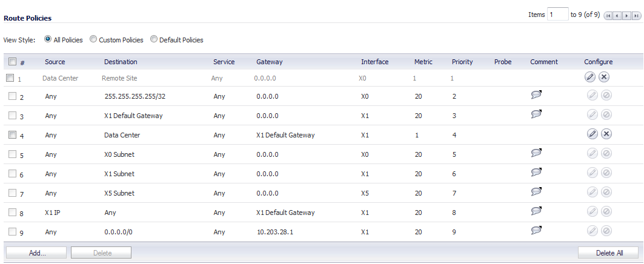Select the Default Policies radio button
Viewport: 644px width, 264px height.
[154, 39]
